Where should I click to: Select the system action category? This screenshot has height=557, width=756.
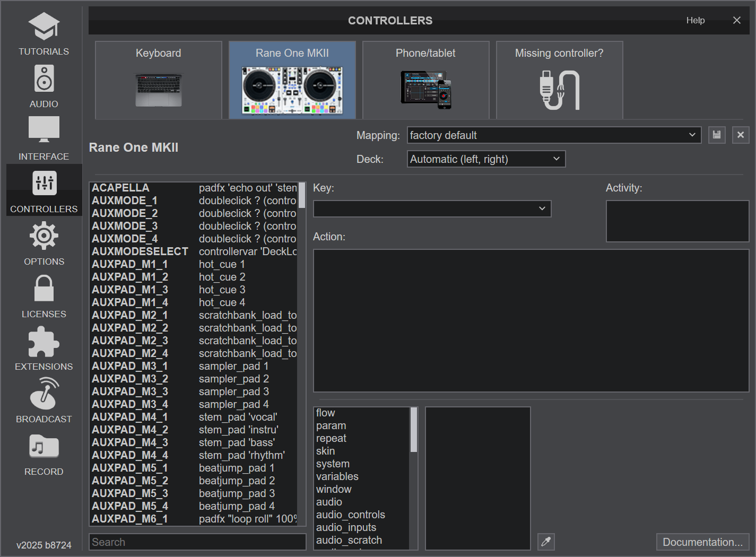tap(362, 464)
